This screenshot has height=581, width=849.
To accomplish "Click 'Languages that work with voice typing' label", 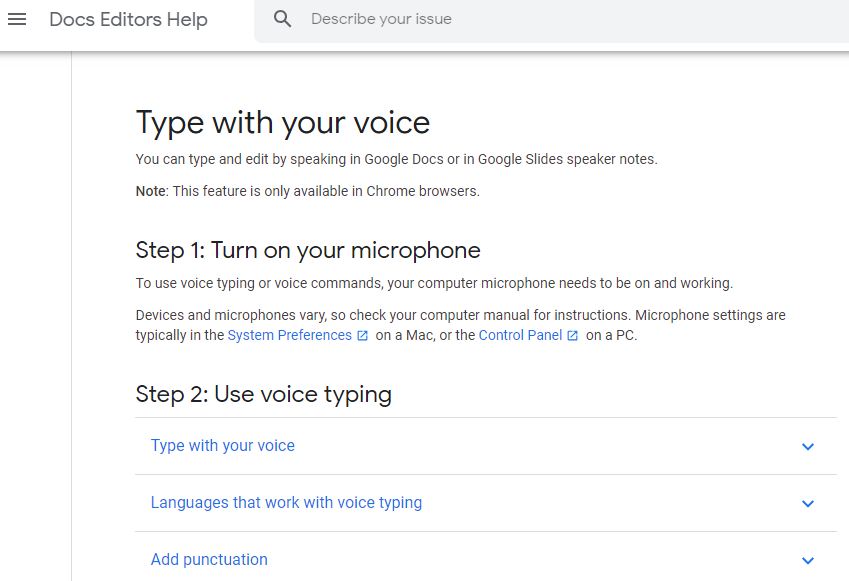I will [286, 503].
